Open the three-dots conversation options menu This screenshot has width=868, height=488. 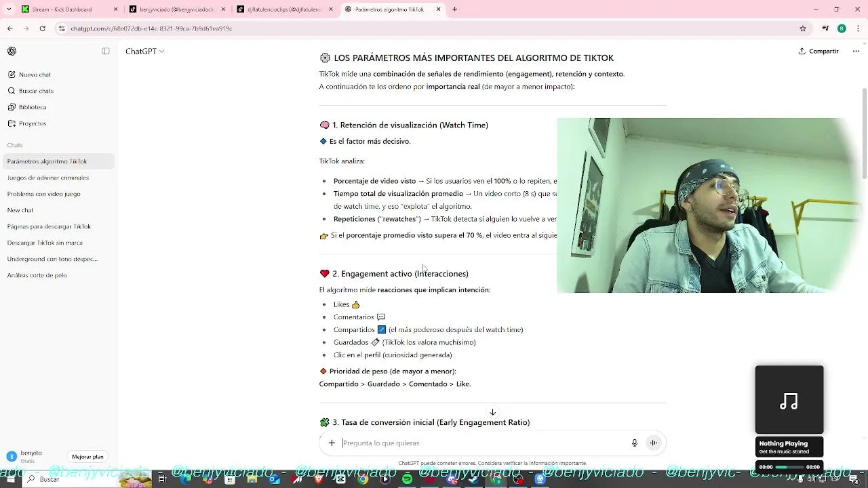856,51
